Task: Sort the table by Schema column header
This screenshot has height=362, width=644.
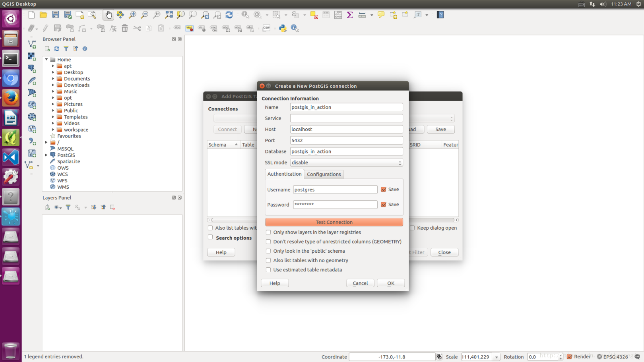Action: click(x=223, y=145)
